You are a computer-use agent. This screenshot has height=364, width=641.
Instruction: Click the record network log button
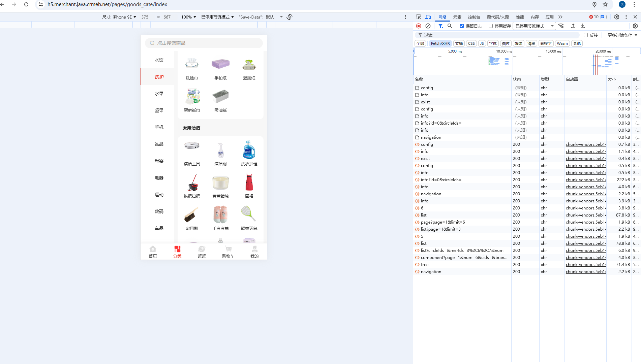419,26
